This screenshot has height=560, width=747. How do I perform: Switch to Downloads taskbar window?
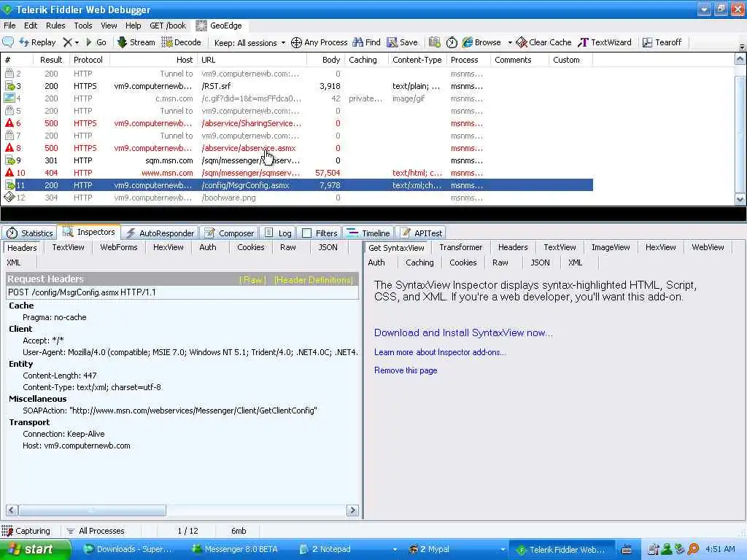click(x=128, y=549)
